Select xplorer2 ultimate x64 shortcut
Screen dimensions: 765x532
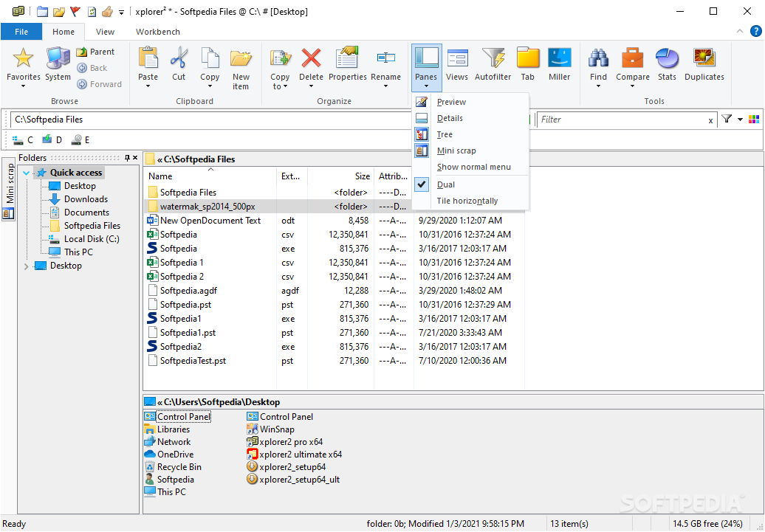tap(301, 455)
